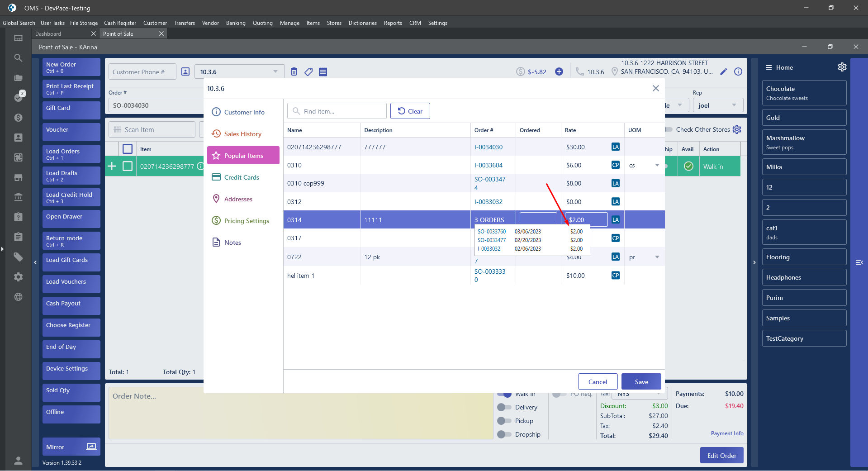The height and width of the screenshot is (471, 868).
Task: Expand the Rep joel dropdown
Action: pyautogui.click(x=734, y=105)
